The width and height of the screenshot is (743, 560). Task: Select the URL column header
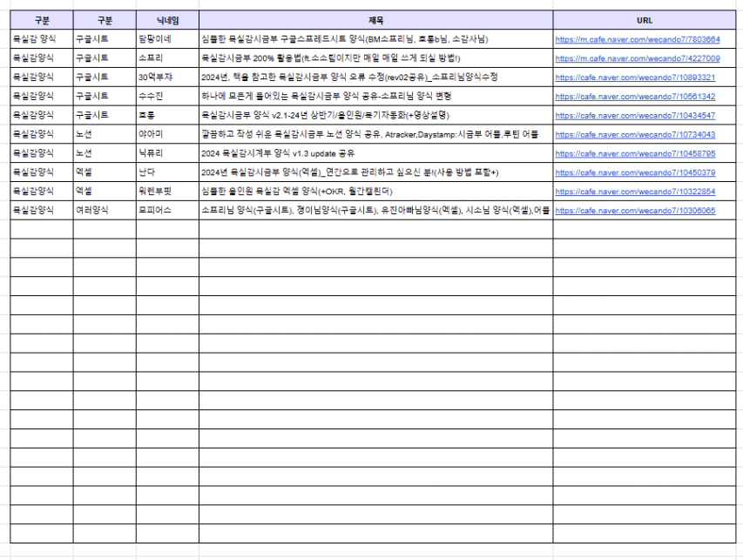pos(645,20)
